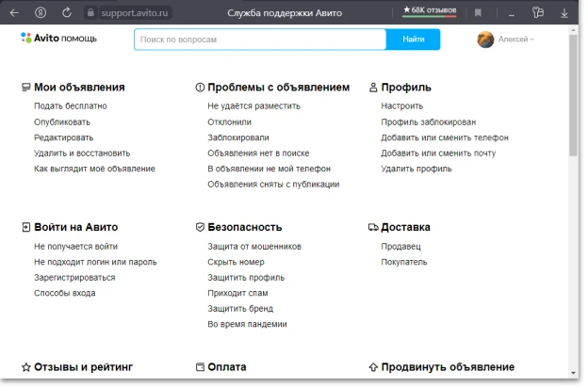Screen dimensions: 588x388
Task: Open Как выглядит моё объявление link
Action: coord(94,170)
